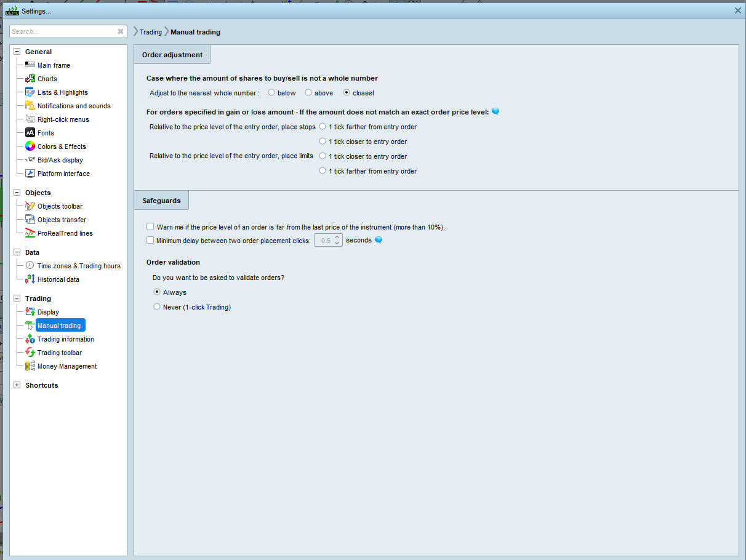Close the Settings window
Viewport: 746px width, 560px height.
pyautogui.click(x=738, y=10)
